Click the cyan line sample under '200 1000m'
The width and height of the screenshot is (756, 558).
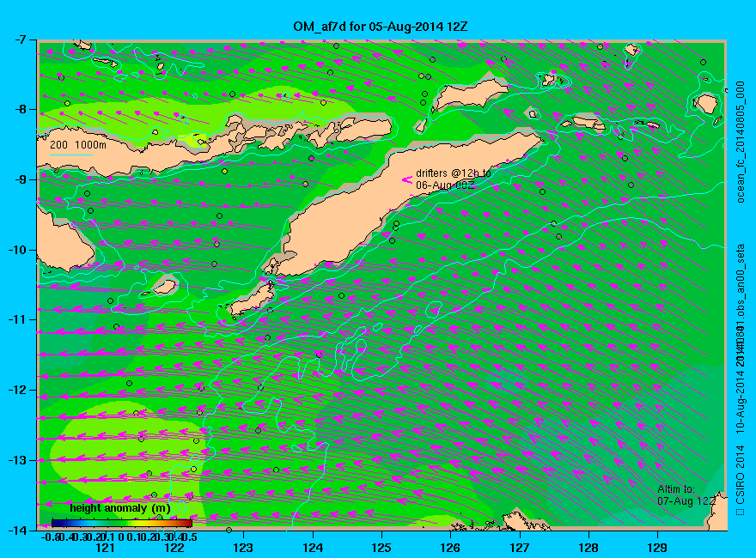tap(70, 155)
